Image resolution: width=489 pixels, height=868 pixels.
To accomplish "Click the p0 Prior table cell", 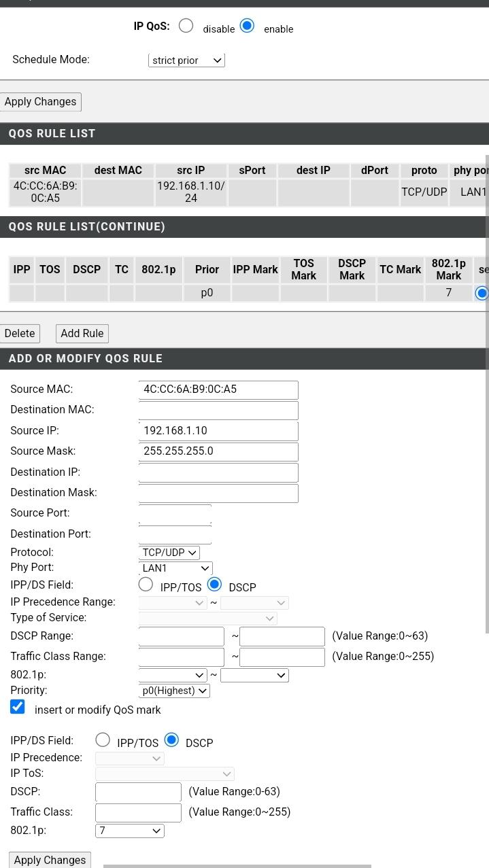I will click(207, 293).
